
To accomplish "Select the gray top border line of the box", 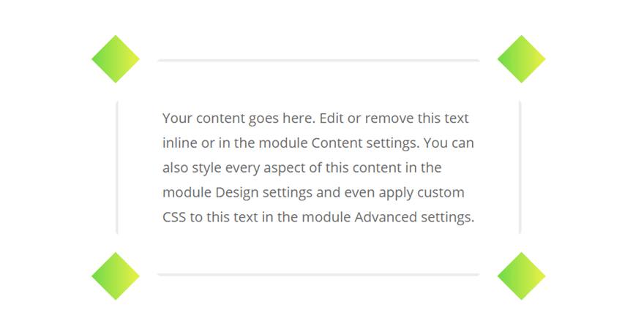I will point(318,61).
